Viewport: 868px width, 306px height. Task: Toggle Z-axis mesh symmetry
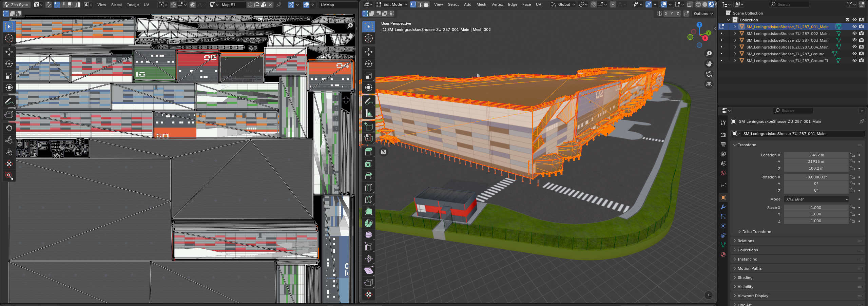tap(678, 14)
